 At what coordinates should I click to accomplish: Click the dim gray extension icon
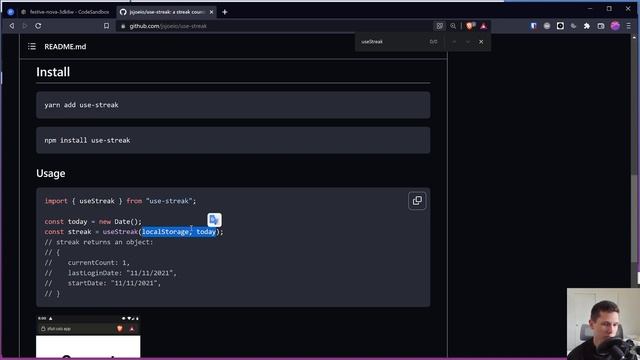pos(573,26)
